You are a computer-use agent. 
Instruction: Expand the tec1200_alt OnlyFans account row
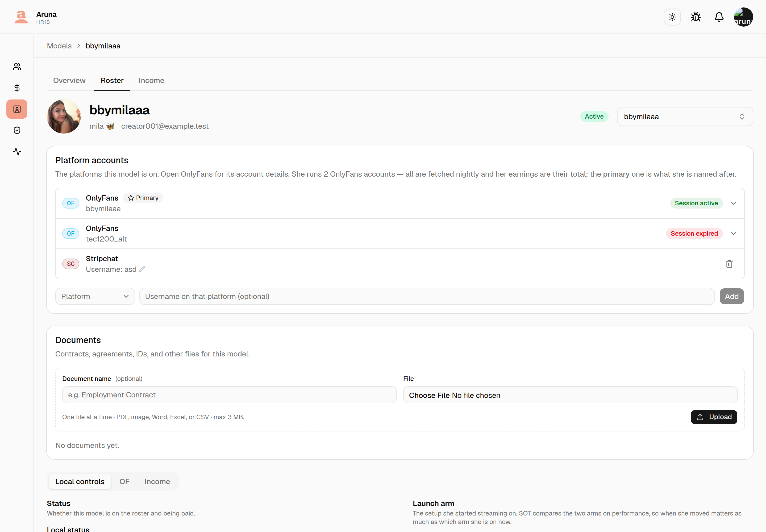click(x=733, y=234)
